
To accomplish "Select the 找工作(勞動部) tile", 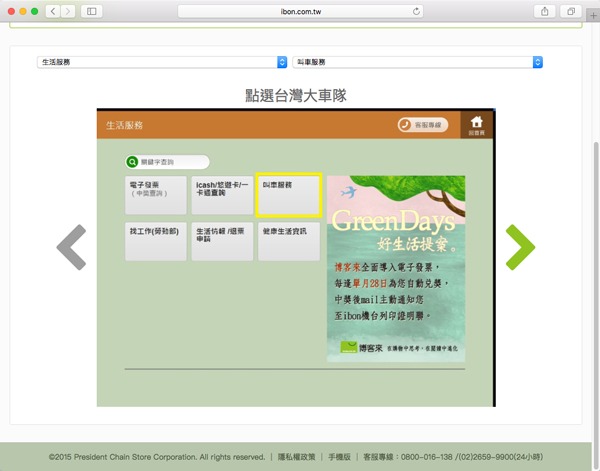I will [x=156, y=241].
